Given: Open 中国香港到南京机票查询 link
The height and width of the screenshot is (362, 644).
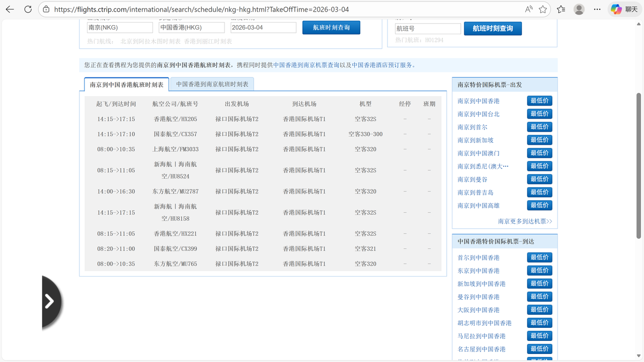Looking at the screenshot, I should pyautogui.click(x=306, y=65).
